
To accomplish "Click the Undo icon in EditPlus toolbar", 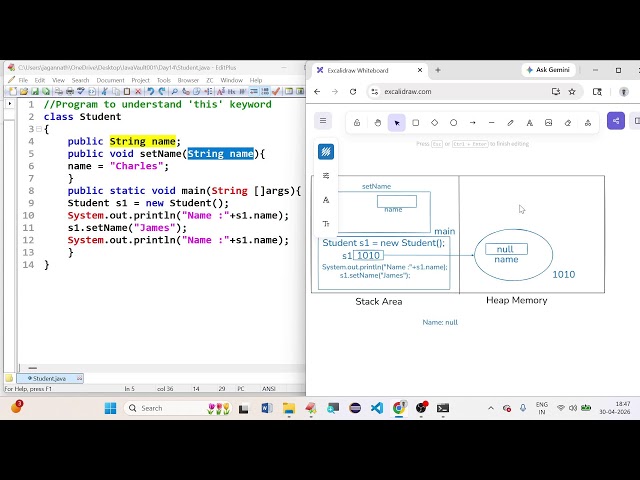I will coord(151,91).
